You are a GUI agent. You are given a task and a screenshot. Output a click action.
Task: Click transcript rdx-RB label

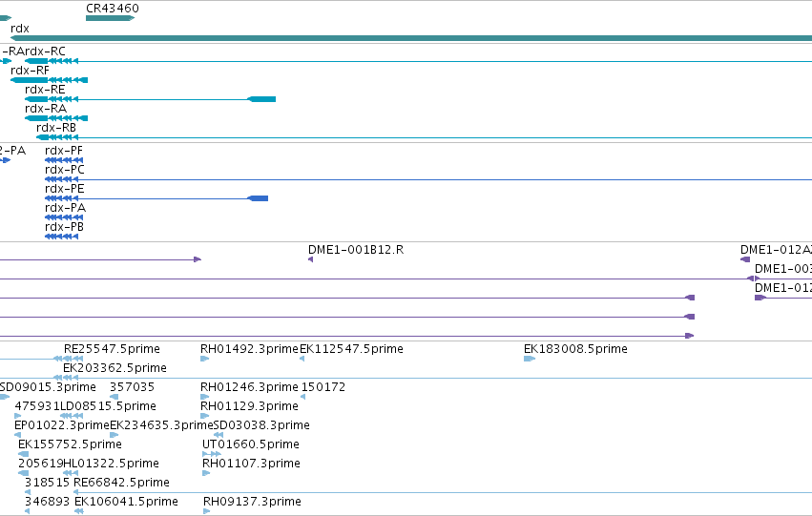pos(56,128)
